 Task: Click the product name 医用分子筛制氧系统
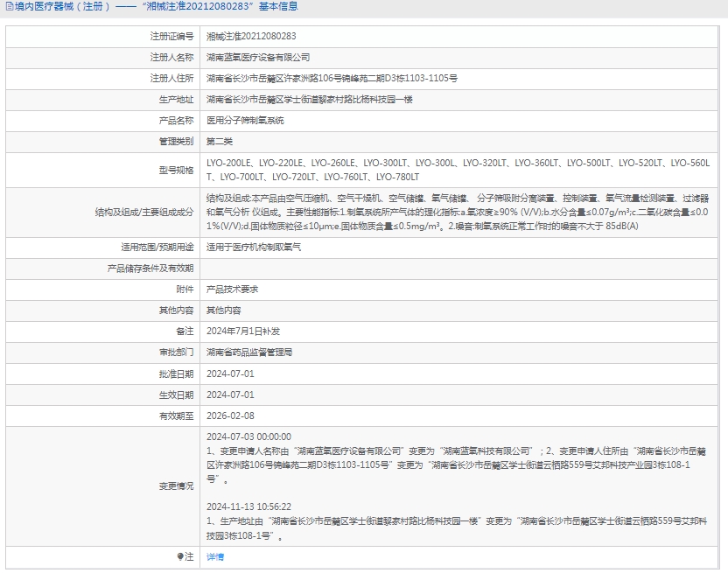[x=244, y=121]
